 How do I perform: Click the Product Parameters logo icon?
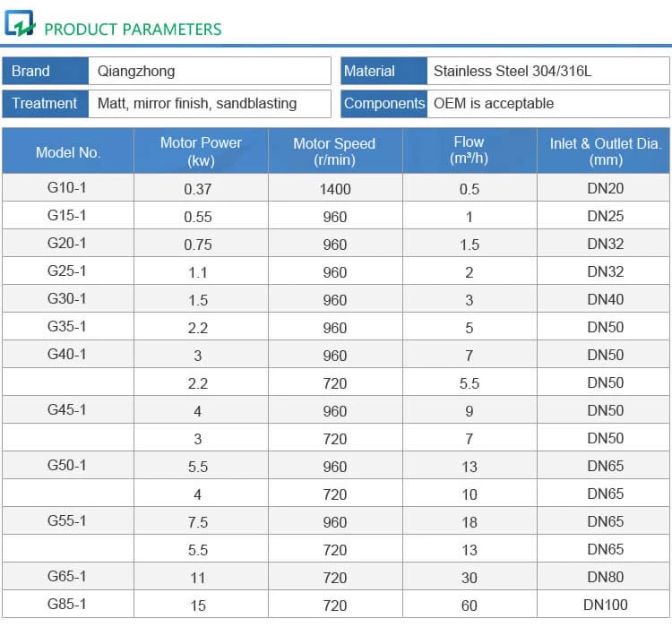[x=20, y=23]
